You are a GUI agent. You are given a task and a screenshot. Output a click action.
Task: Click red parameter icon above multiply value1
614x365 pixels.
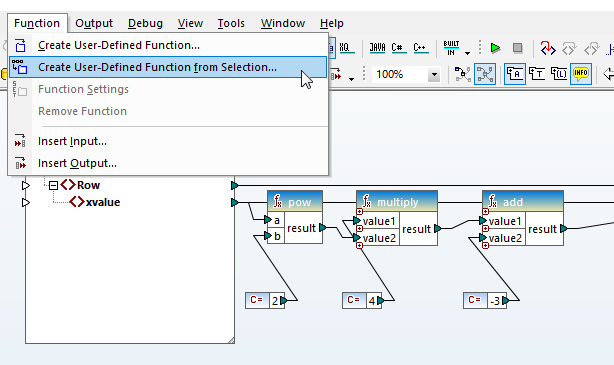(x=359, y=212)
